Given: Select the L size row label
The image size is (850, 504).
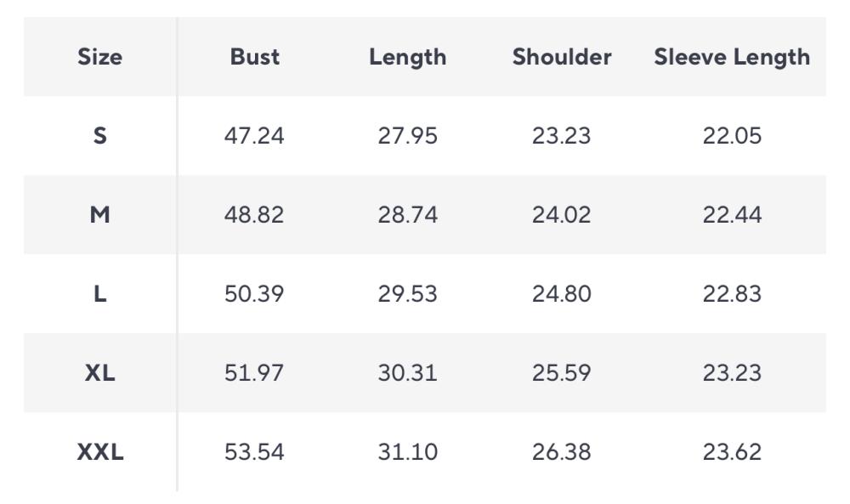Looking at the screenshot, I should click(100, 294).
